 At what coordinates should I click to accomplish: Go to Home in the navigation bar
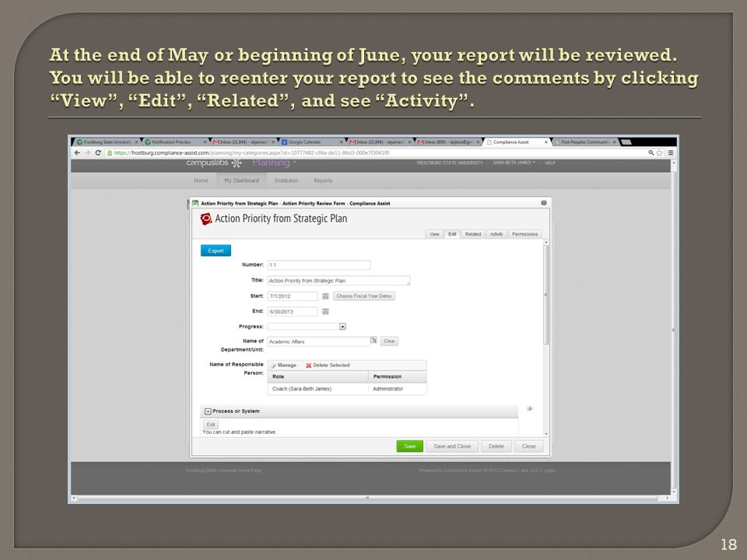tap(201, 181)
